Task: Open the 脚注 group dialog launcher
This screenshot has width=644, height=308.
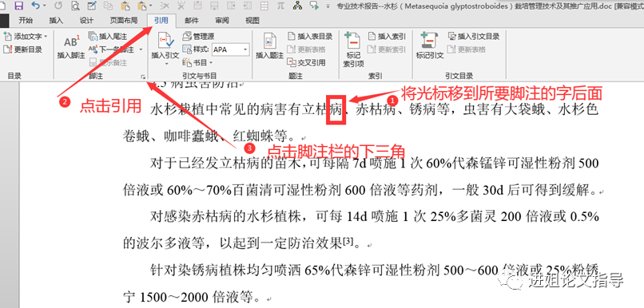Action: click(143, 77)
